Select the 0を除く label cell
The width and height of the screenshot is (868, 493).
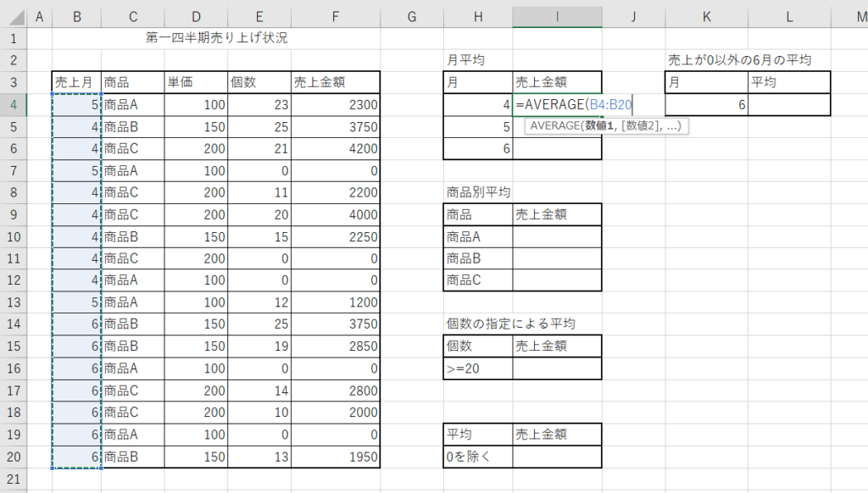pyautogui.click(x=478, y=457)
